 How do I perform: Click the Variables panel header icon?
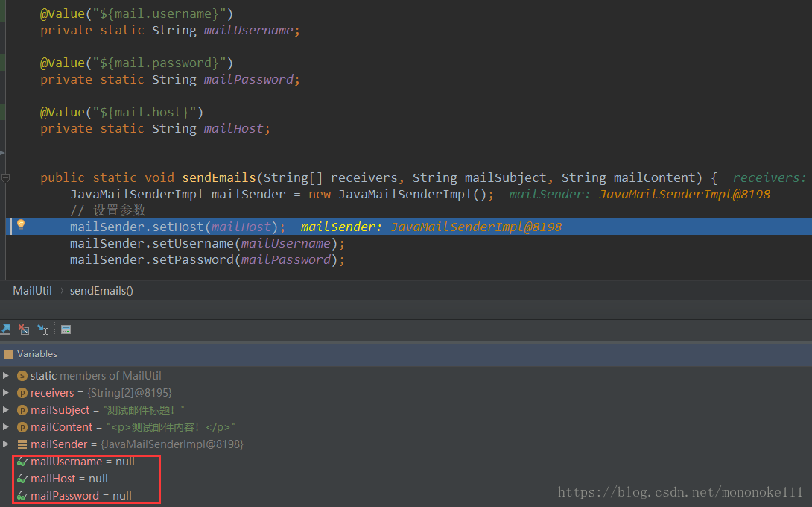(x=8, y=354)
